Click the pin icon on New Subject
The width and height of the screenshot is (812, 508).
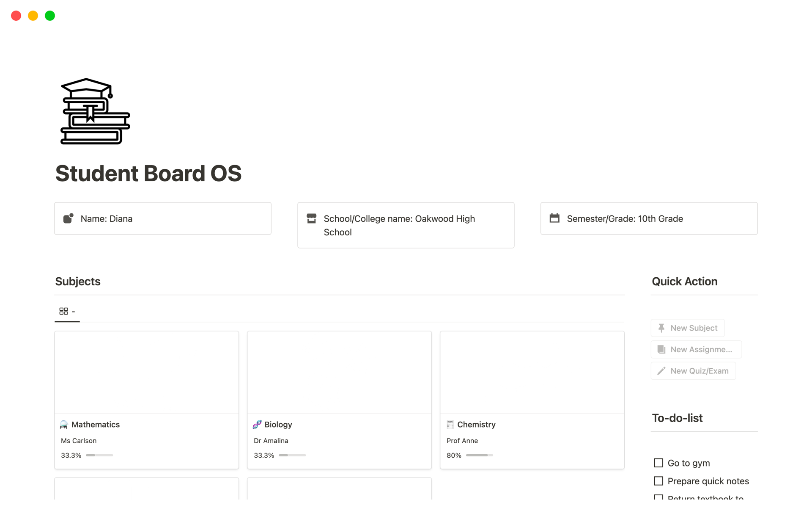click(x=661, y=328)
